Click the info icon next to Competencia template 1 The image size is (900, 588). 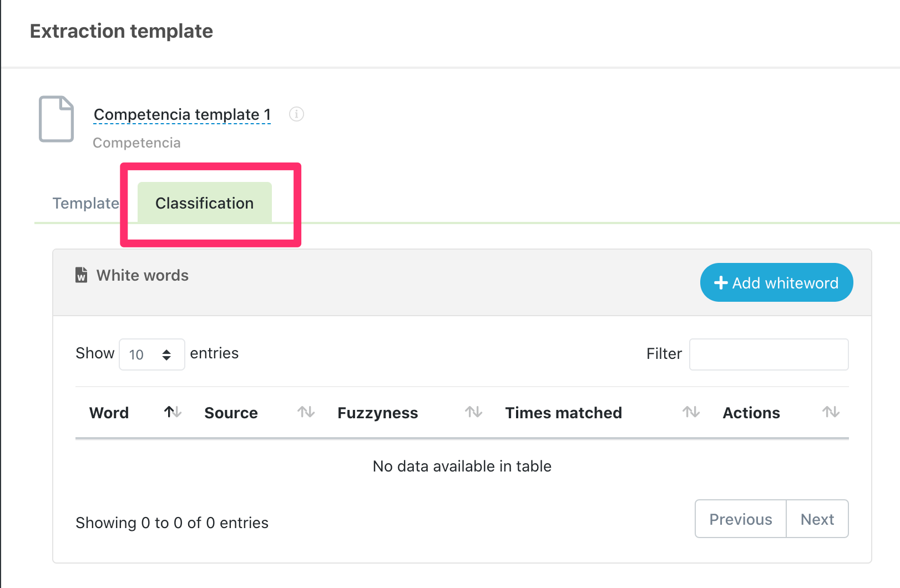click(x=297, y=114)
